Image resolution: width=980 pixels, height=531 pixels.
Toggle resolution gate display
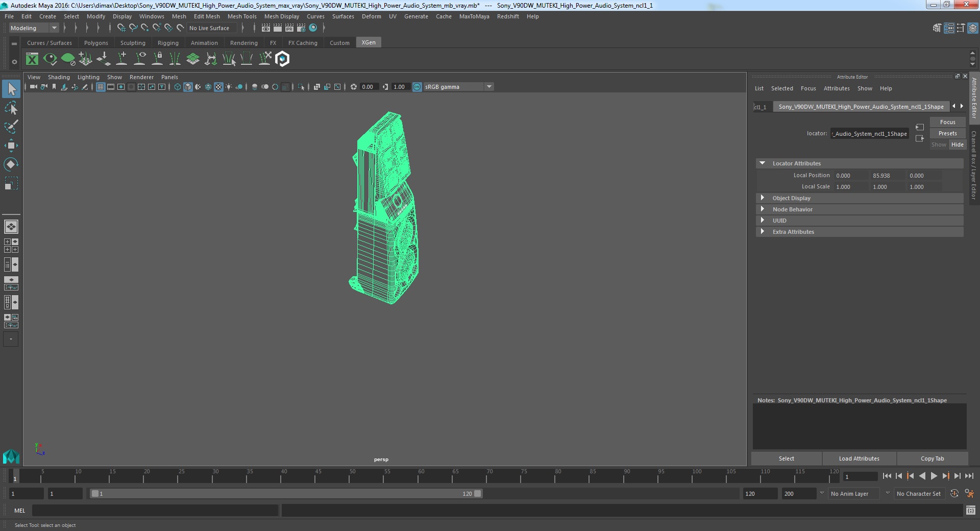(121, 87)
